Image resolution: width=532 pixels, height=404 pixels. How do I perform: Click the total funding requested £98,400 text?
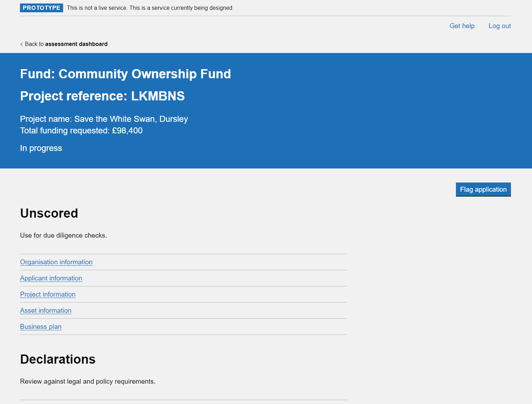tap(81, 131)
